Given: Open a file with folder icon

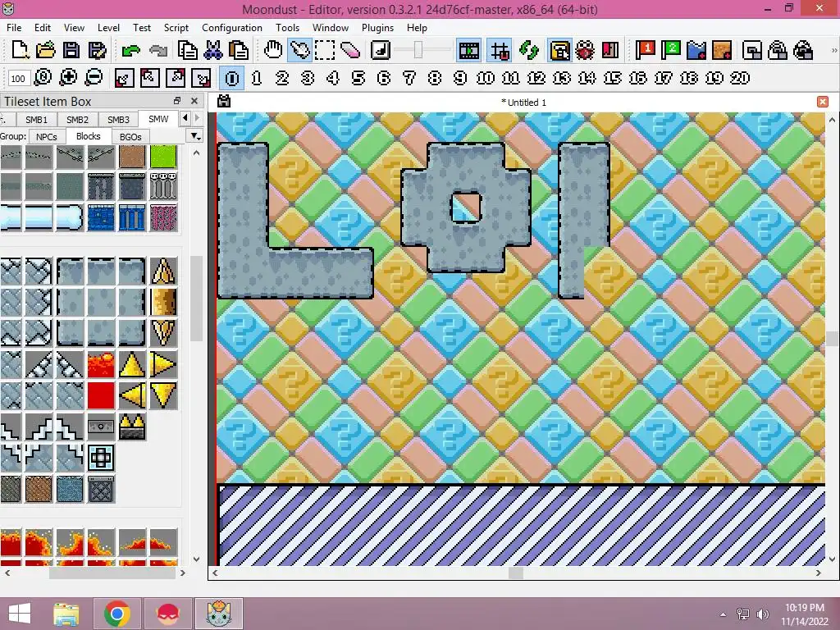Looking at the screenshot, I should (46, 50).
